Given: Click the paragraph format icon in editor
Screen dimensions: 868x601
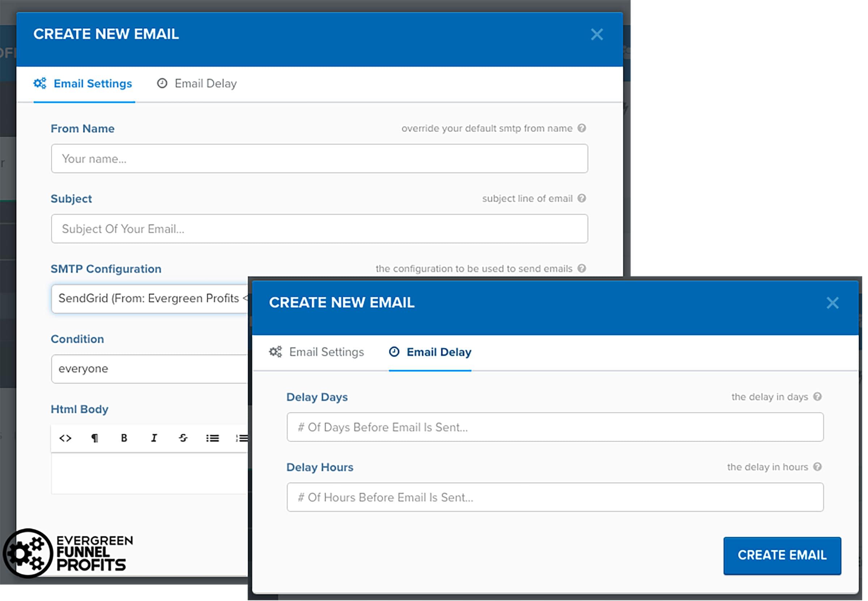Looking at the screenshot, I should coord(94,438).
